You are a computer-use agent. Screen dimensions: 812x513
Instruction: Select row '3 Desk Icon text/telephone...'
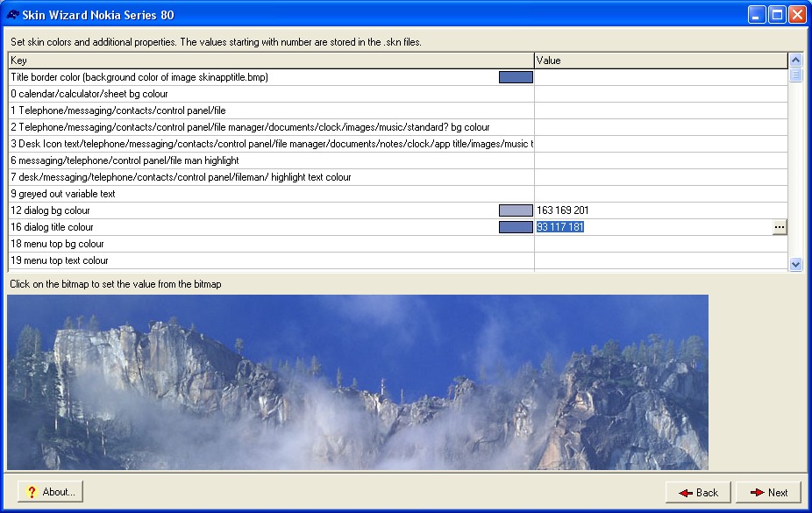tap(271, 144)
